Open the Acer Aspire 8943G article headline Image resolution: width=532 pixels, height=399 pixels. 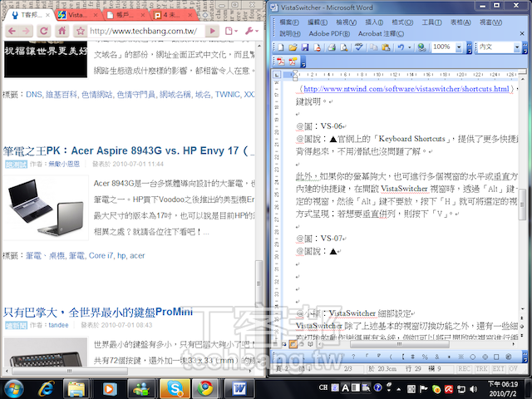[x=125, y=150]
